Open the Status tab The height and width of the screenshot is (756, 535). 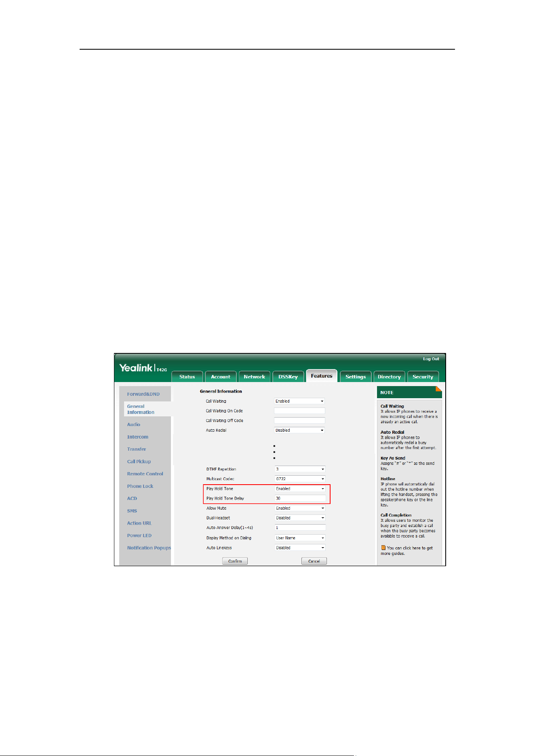(x=187, y=376)
